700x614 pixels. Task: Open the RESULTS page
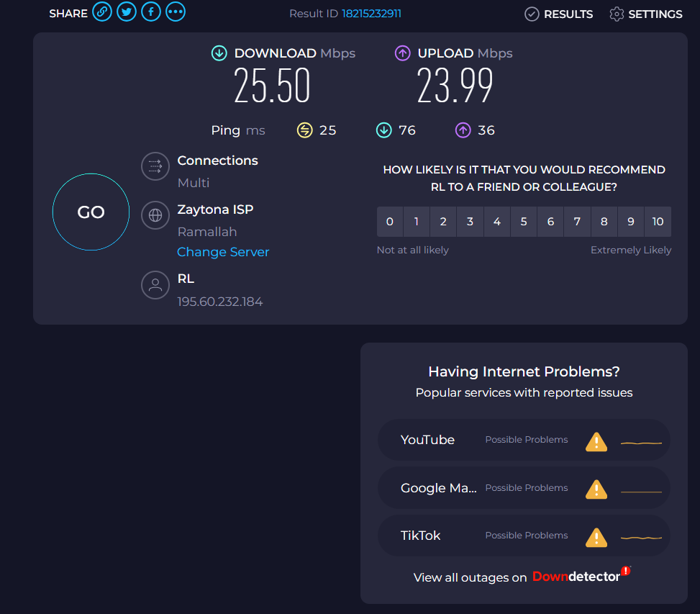tap(559, 14)
